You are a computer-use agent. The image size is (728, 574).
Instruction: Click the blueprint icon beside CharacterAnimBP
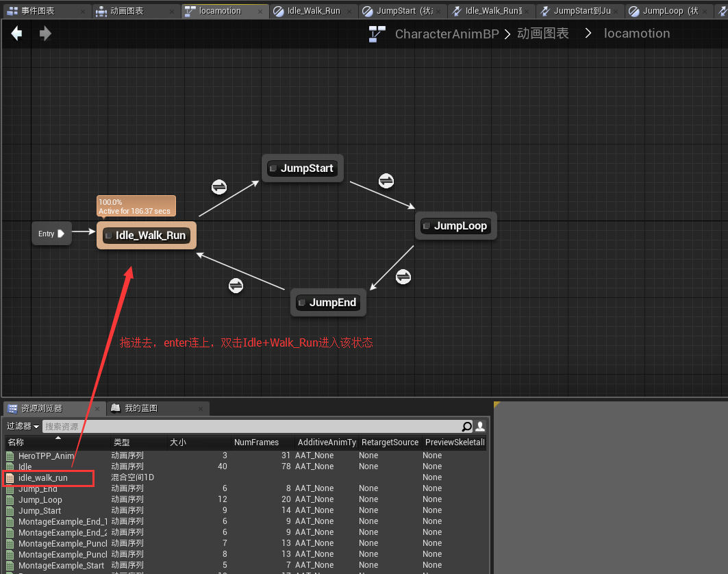[377, 34]
